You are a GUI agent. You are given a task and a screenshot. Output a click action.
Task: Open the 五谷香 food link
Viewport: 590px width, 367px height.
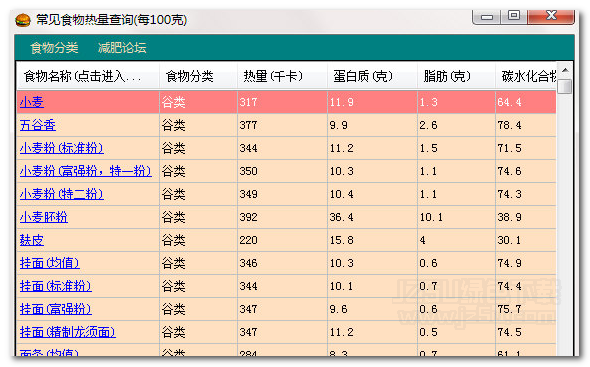point(38,125)
